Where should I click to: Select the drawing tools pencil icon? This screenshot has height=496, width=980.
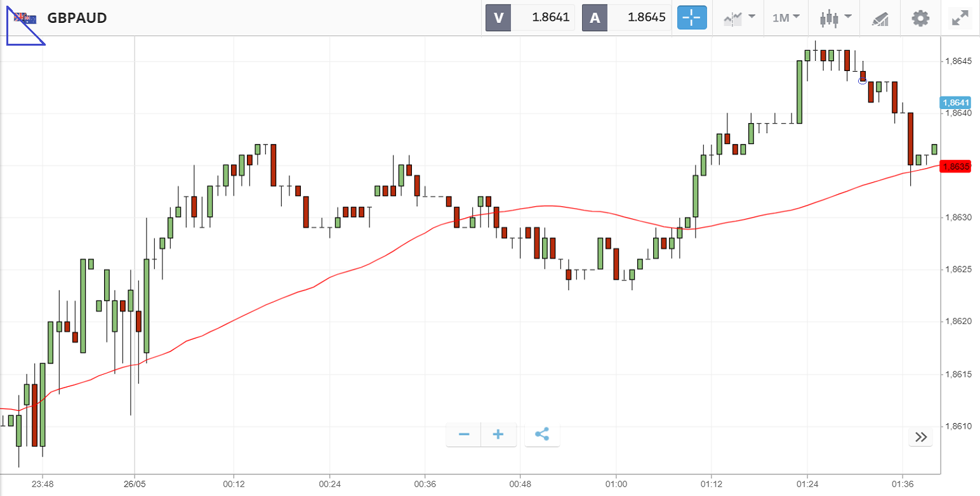[x=880, y=18]
